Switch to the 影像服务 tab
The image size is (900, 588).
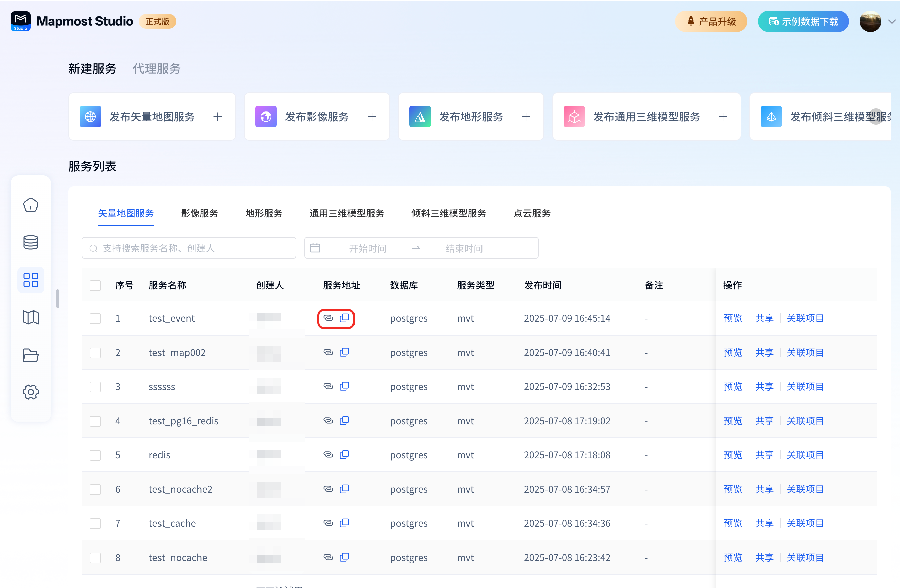click(200, 214)
